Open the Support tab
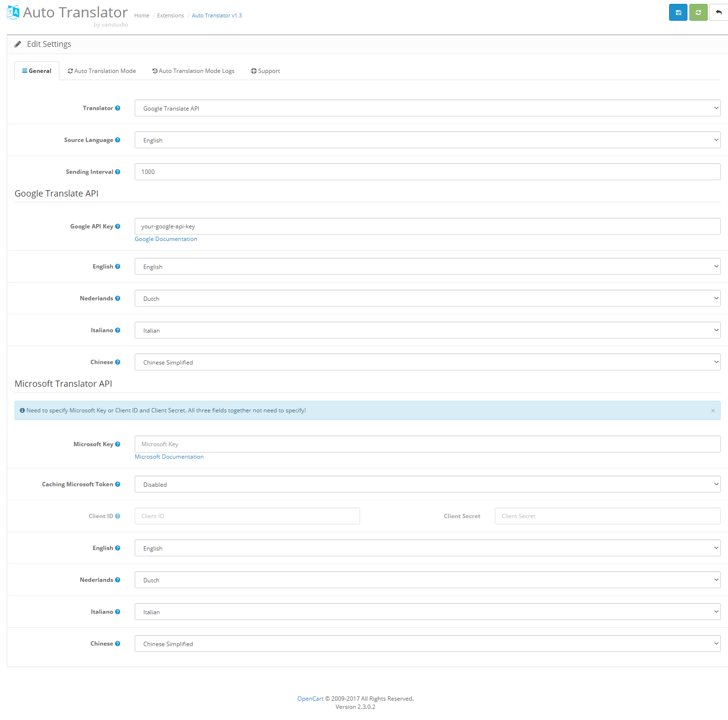 [x=266, y=71]
